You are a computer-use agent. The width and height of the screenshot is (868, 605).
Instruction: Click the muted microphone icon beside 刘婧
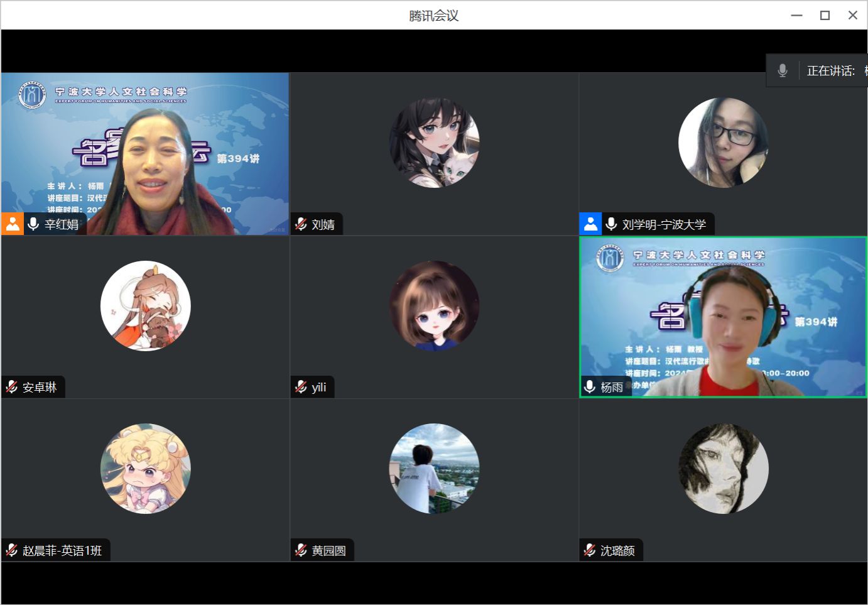pyautogui.click(x=301, y=224)
